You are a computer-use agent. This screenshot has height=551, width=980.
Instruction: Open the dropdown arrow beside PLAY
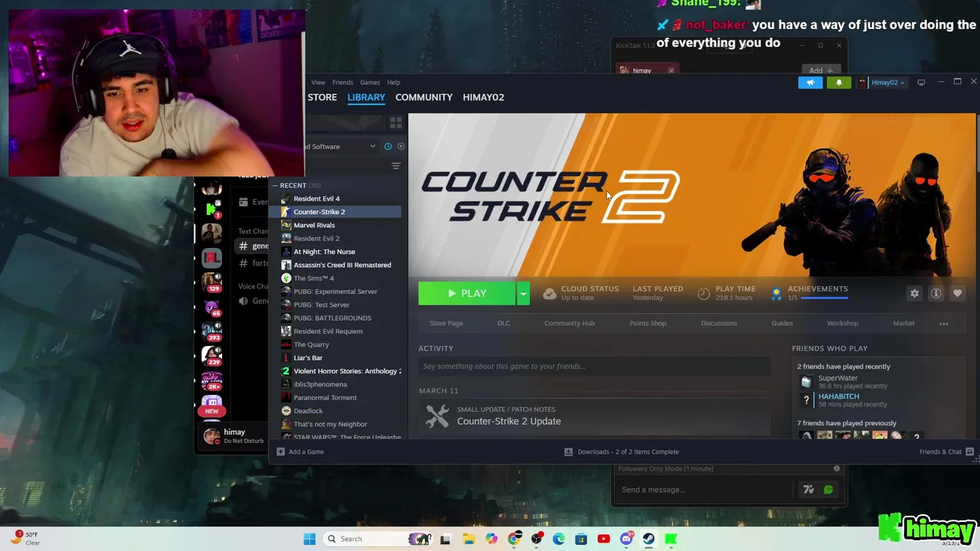coord(523,293)
